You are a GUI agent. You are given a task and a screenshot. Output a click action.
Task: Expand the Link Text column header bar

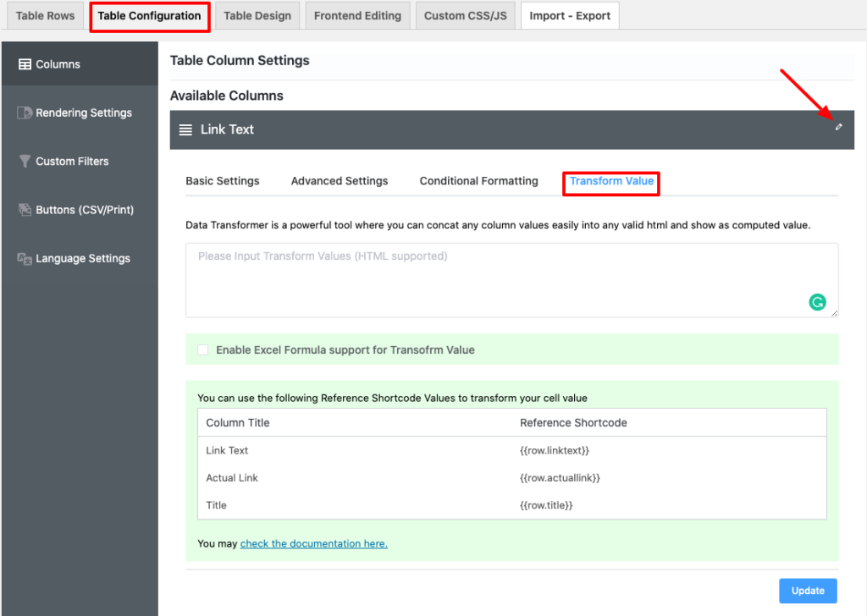click(508, 129)
